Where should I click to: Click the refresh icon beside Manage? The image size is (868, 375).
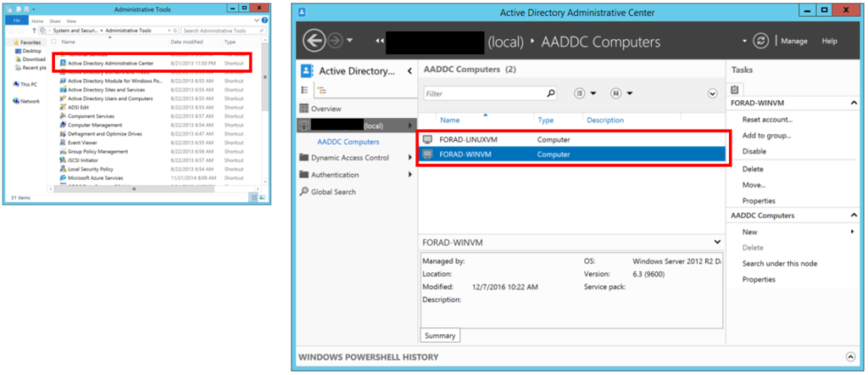(761, 41)
